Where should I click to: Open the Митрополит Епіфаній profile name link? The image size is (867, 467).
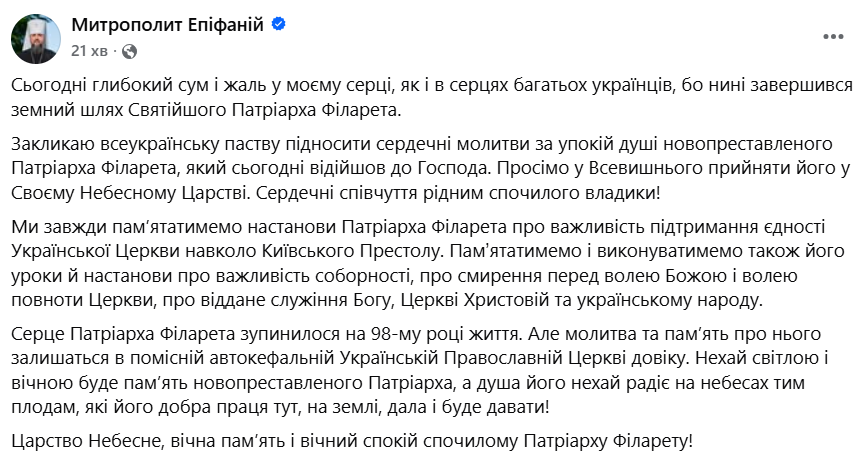156,27
